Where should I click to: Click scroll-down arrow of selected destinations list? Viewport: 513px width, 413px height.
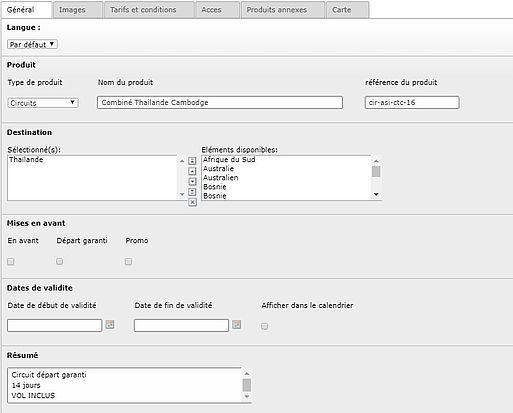click(182, 194)
